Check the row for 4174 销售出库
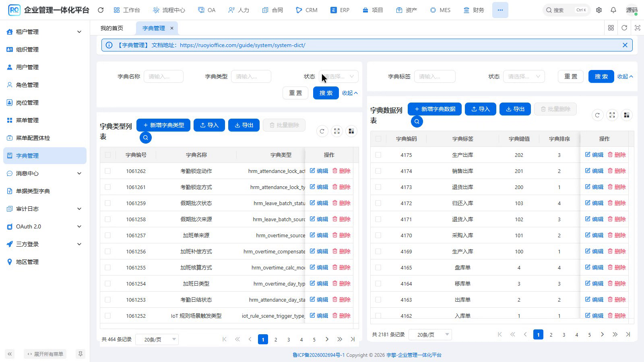644x362 pixels. 378,171
